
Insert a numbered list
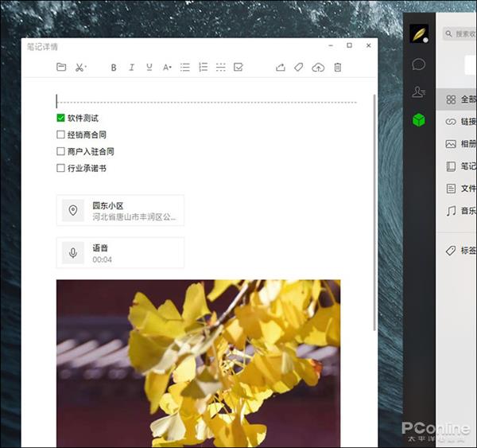(203, 68)
